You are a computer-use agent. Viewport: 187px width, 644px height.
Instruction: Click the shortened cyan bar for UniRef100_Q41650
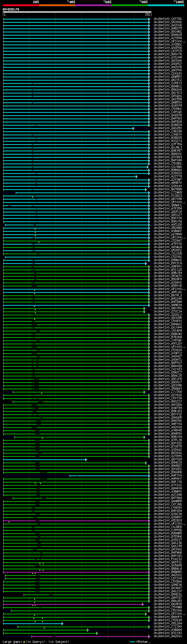(69, 128)
